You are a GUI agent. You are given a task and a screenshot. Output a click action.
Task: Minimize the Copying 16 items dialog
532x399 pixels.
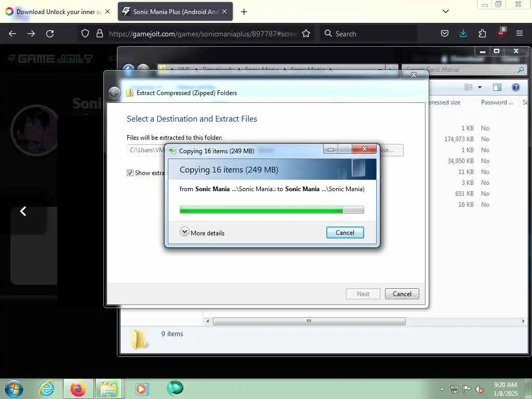(331, 149)
